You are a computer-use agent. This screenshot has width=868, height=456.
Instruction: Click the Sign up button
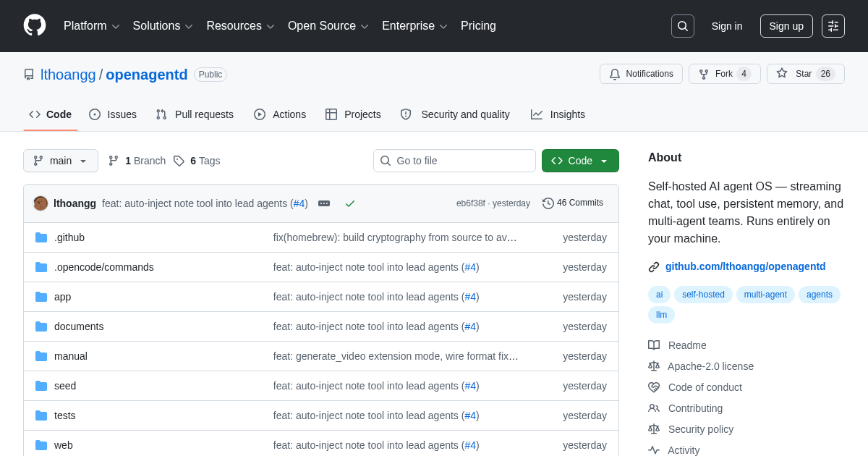click(x=786, y=26)
